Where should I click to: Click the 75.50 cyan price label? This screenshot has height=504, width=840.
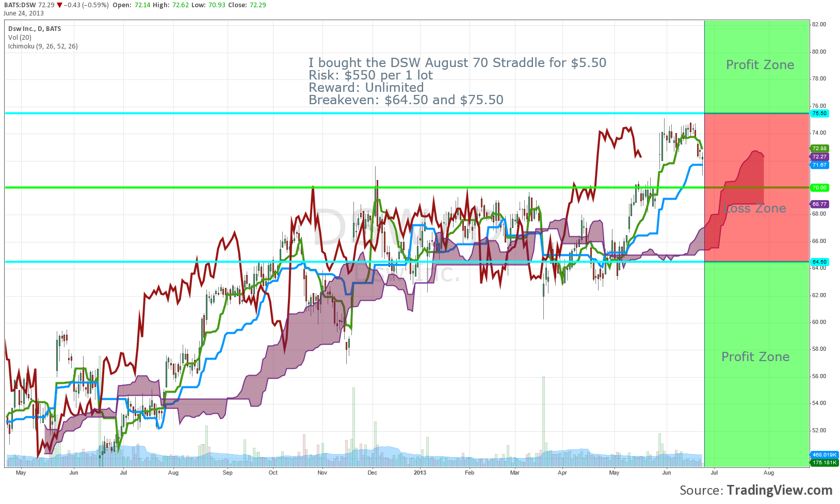[x=819, y=113]
